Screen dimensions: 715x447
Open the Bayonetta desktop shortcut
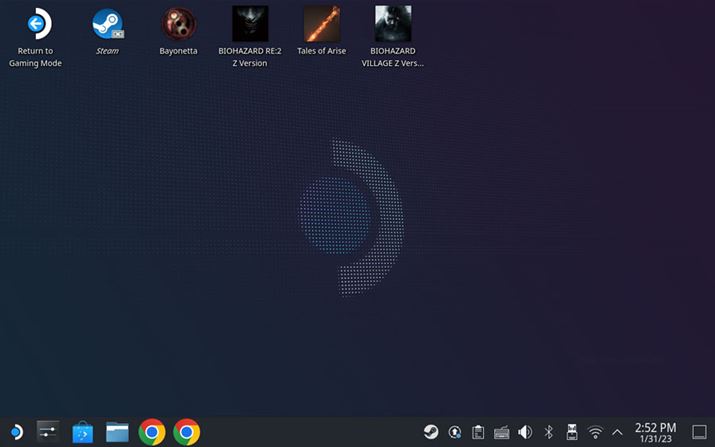click(x=178, y=24)
